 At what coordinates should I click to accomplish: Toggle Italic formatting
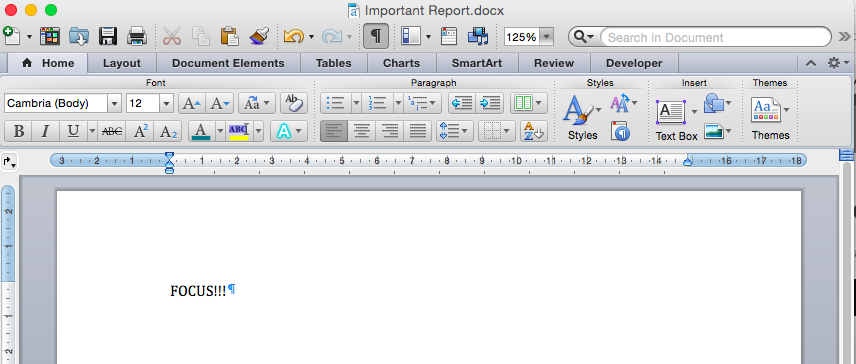coord(46,132)
